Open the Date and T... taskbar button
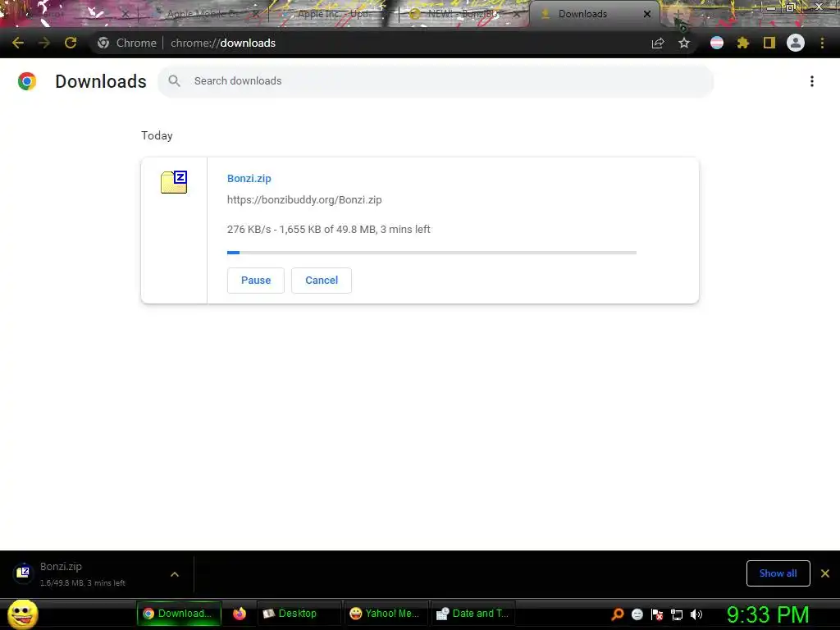 point(473,614)
